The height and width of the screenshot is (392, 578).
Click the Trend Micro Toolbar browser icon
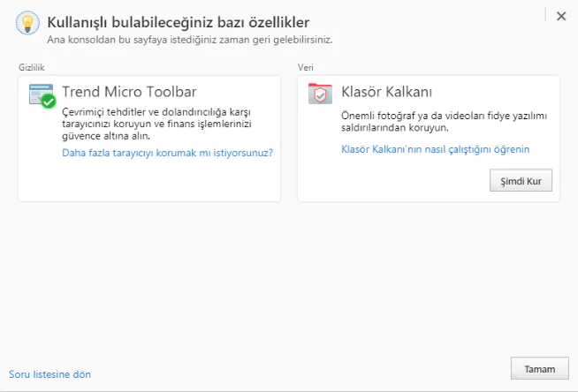(x=42, y=96)
